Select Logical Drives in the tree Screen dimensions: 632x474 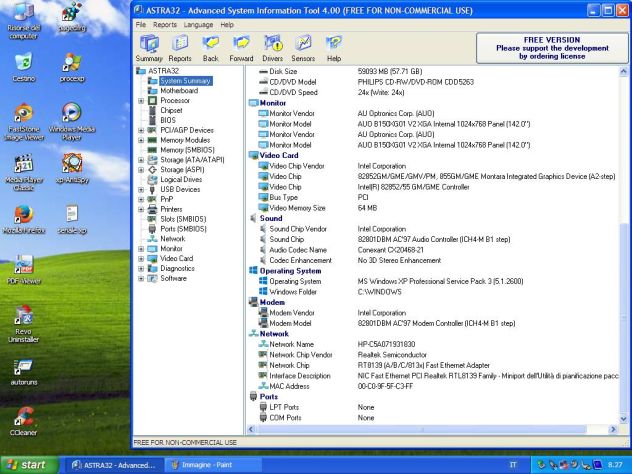[181, 179]
